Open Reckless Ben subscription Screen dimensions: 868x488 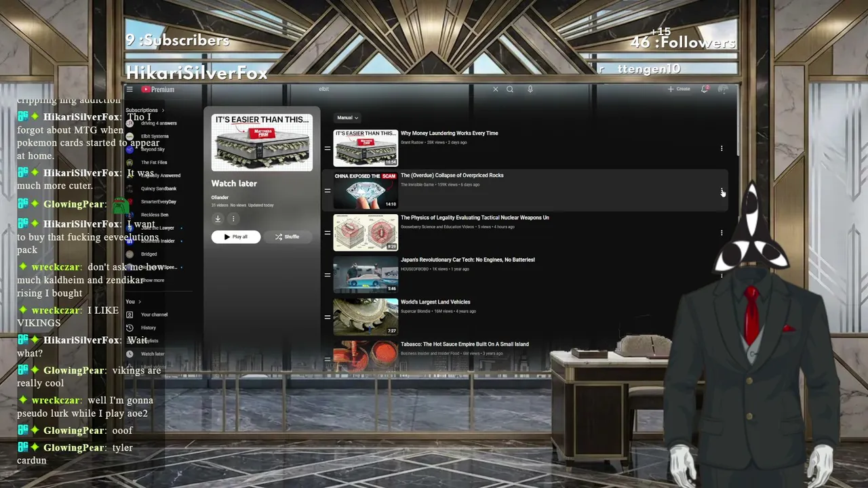tap(153, 215)
